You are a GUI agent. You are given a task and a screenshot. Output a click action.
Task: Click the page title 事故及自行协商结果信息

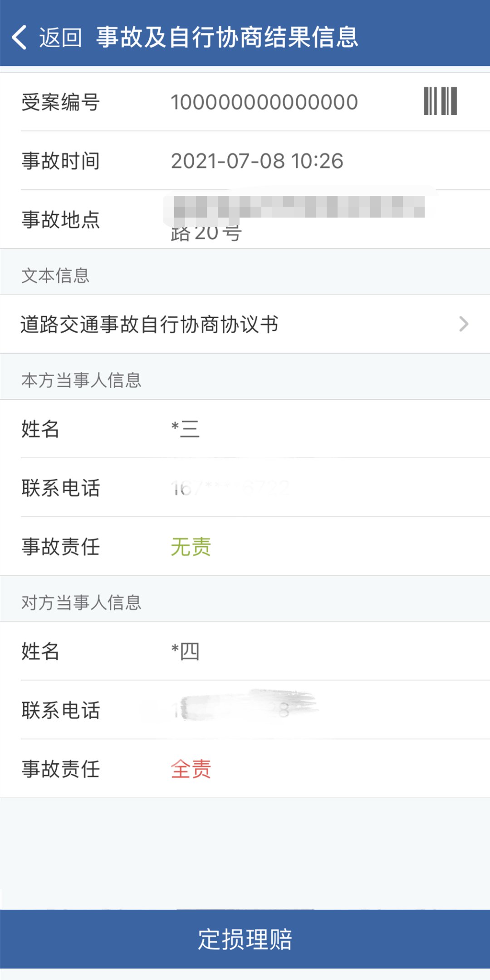click(x=227, y=37)
